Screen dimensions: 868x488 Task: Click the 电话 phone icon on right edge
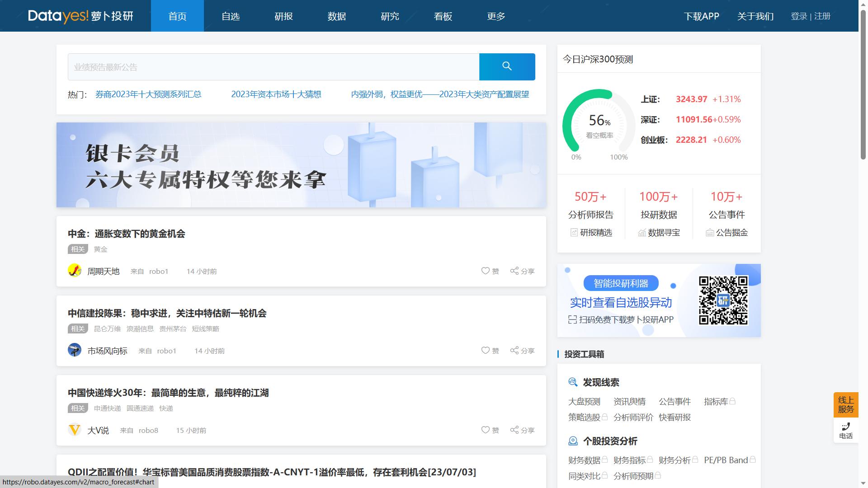click(x=845, y=426)
